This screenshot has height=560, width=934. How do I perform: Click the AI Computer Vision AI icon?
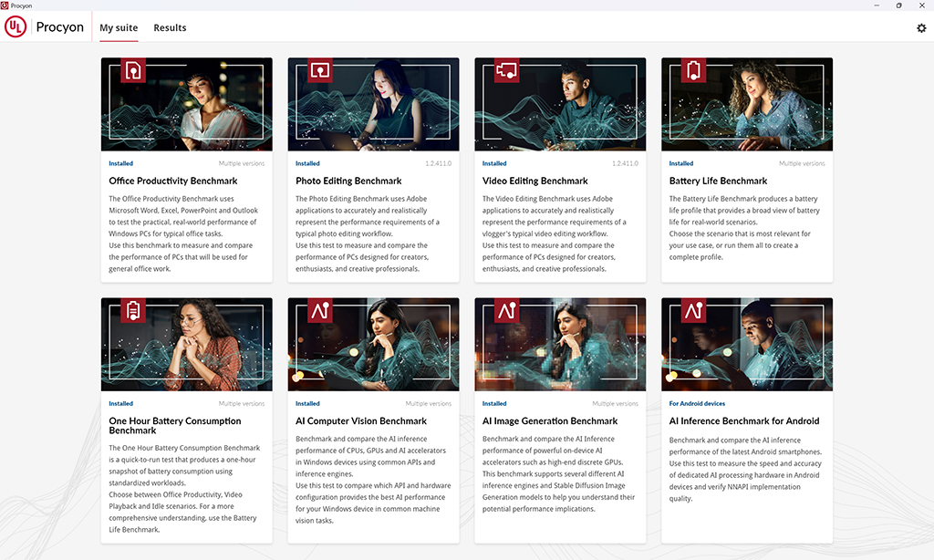pyautogui.click(x=320, y=310)
